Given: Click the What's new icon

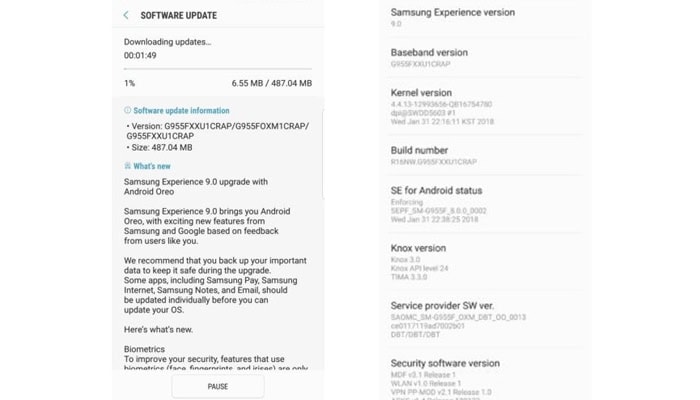Looking at the screenshot, I should coord(128,166).
